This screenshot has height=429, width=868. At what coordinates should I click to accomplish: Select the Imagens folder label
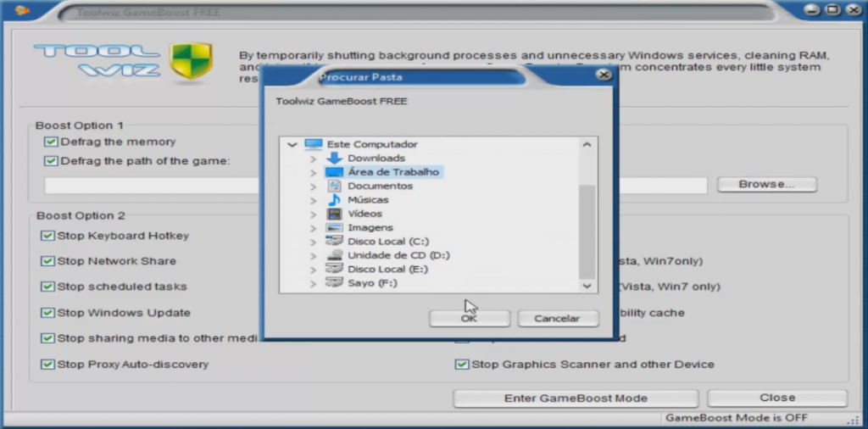tap(370, 227)
